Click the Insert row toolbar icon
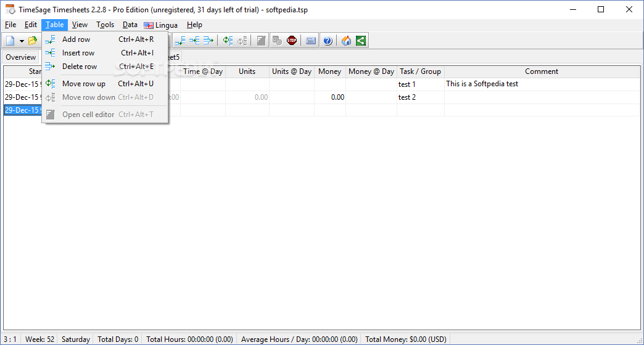 194,41
